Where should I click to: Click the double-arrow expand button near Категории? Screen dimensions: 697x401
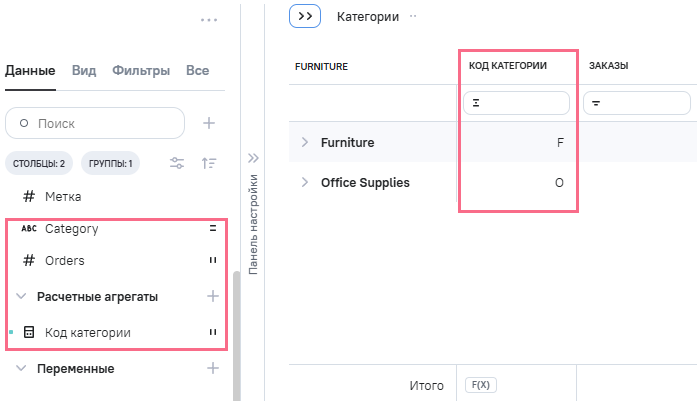[304, 17]
